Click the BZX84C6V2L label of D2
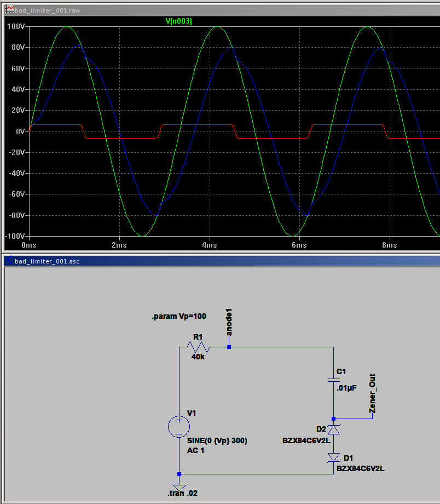 click(x=306, y=440)
